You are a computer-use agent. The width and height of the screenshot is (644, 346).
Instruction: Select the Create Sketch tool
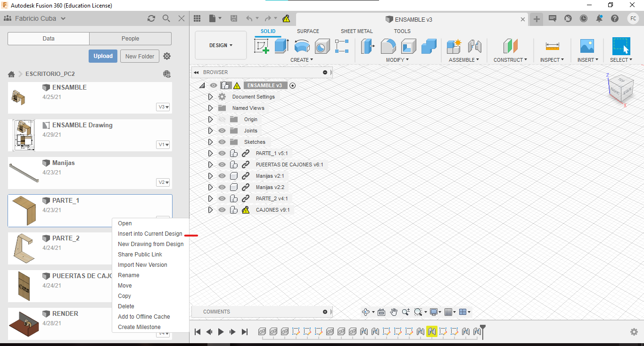pos(261,46)
